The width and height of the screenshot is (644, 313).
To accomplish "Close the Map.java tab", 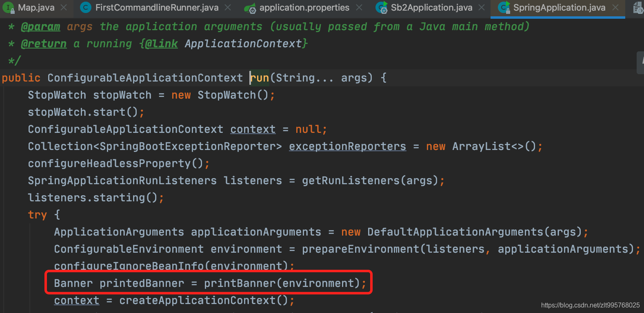I will [64, 7].
